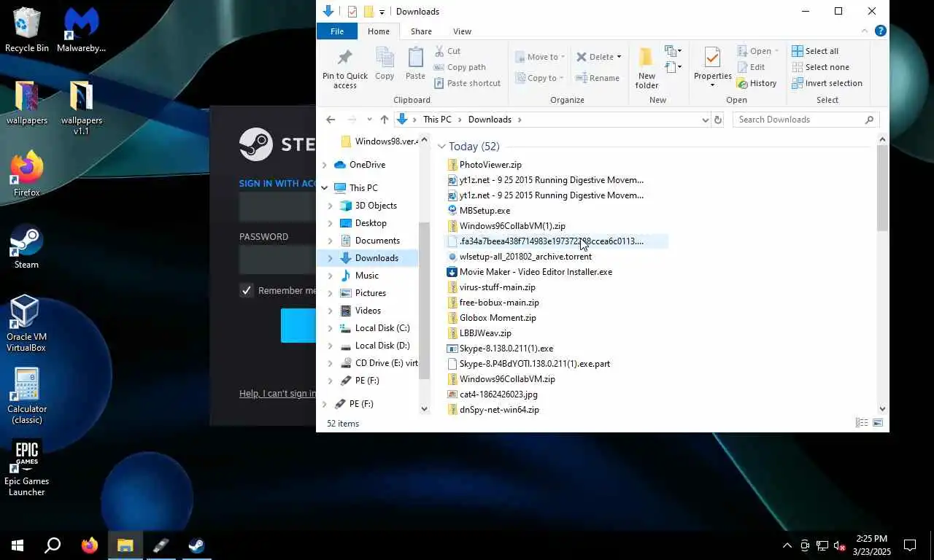The height and width of the screenshot is (560, 934).
Task: Collapse the ribbon with chevron
Action: point(866,31)
